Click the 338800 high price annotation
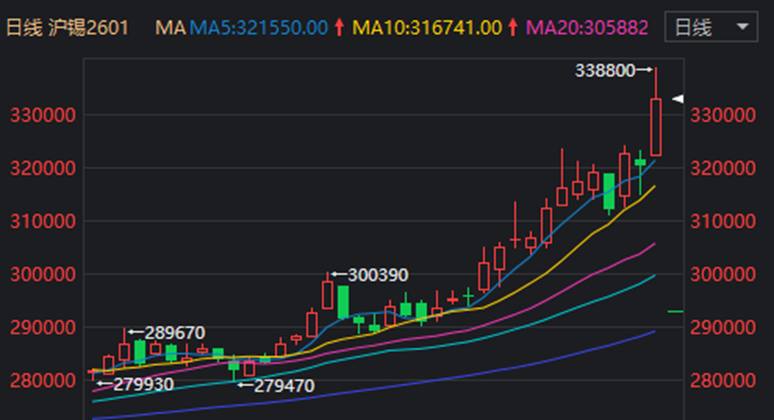The height and width of the screenshot is (420, 774). tap(606, 70)
